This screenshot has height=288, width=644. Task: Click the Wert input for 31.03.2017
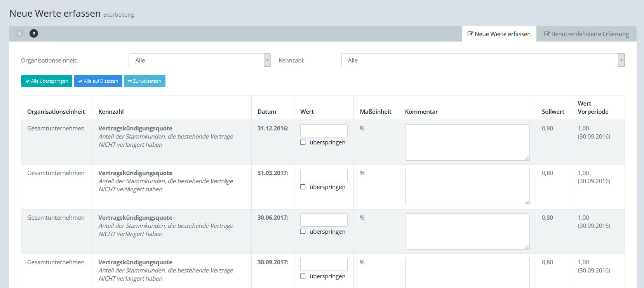pos(324,175)
